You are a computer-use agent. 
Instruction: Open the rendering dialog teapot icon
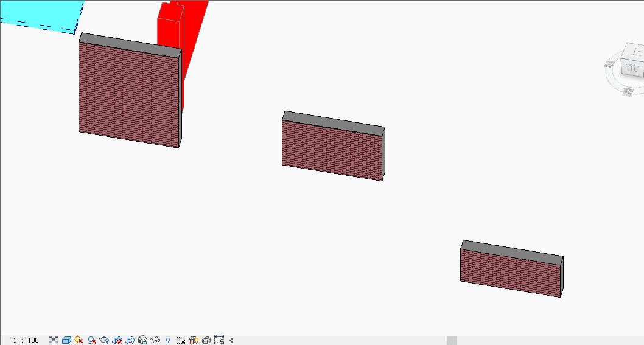click(104, 340)
